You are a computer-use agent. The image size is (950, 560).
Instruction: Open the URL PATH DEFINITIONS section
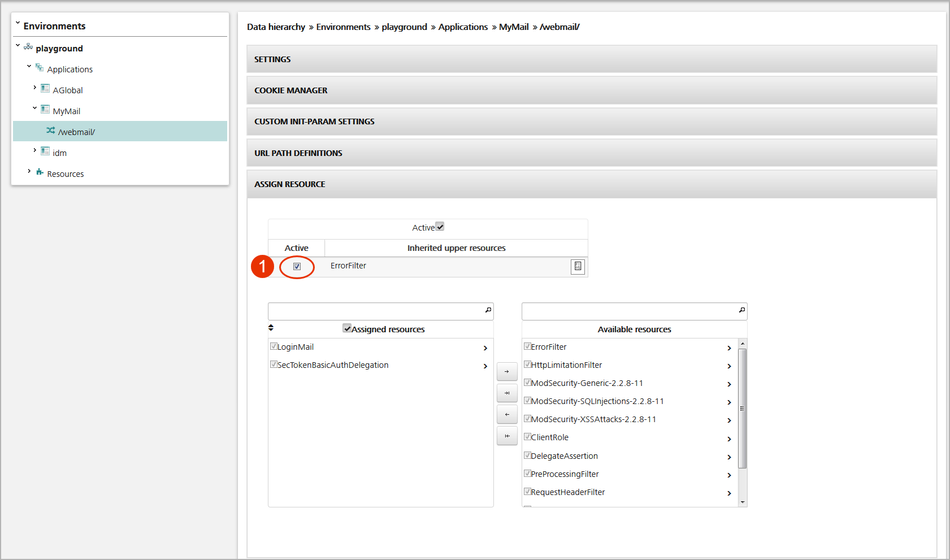tap(592, 153)
